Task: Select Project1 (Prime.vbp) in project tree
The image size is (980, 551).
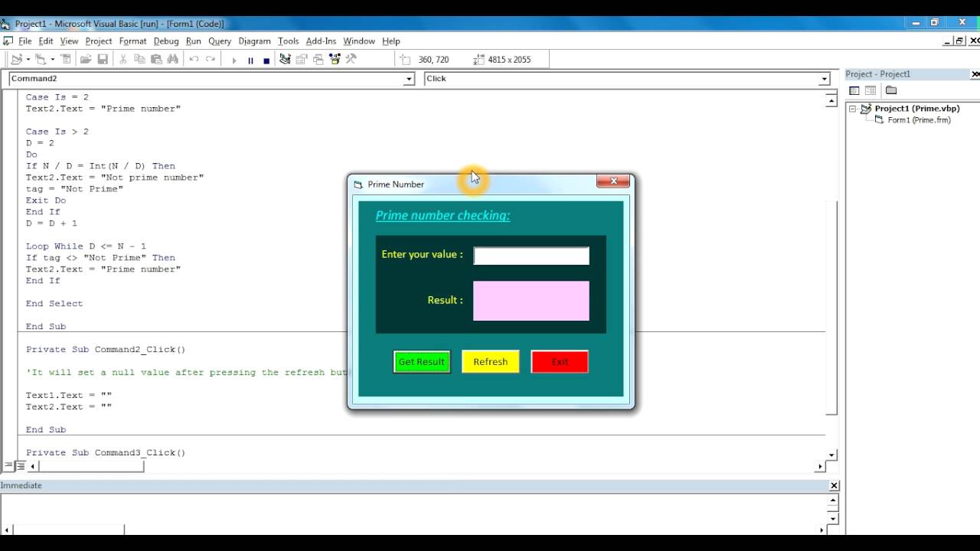Action: tap(917, 109)
